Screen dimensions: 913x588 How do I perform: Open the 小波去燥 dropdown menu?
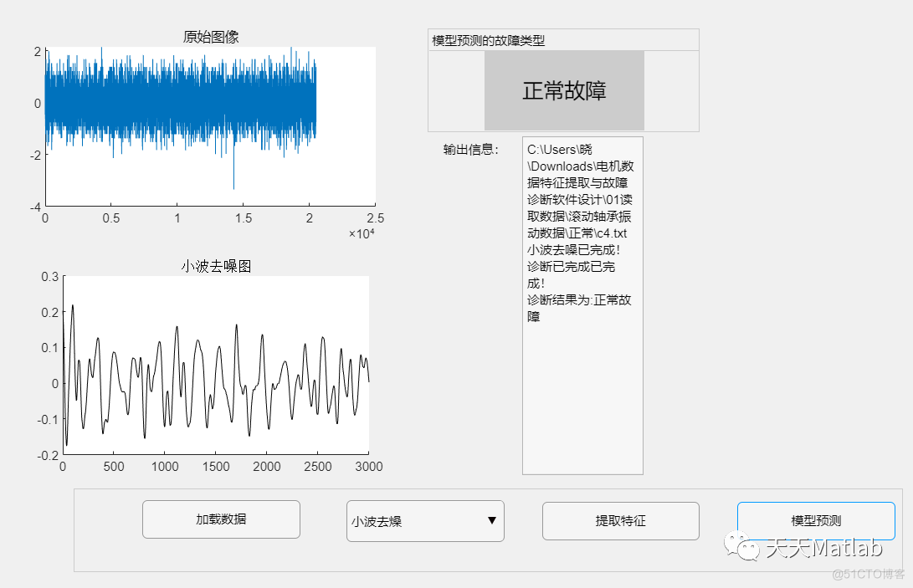[x=425, y=521]
